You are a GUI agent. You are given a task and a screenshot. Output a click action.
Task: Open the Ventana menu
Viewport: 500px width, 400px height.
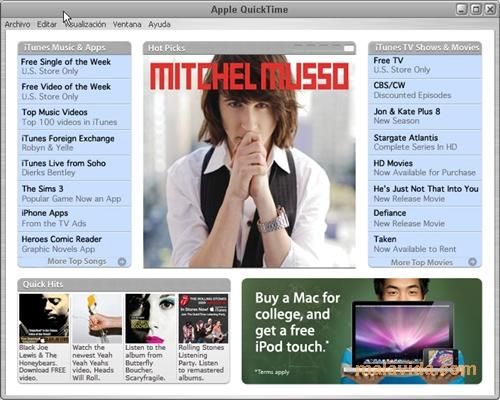tap(127, 24)
